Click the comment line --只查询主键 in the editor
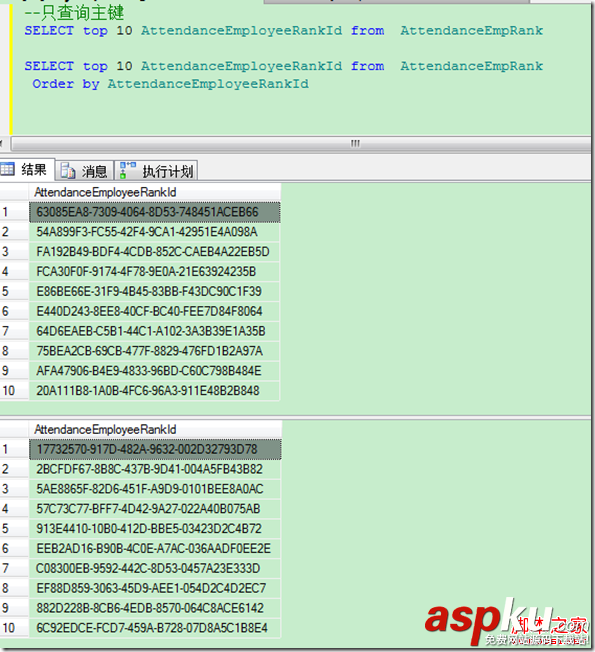 tap(74, 12)
